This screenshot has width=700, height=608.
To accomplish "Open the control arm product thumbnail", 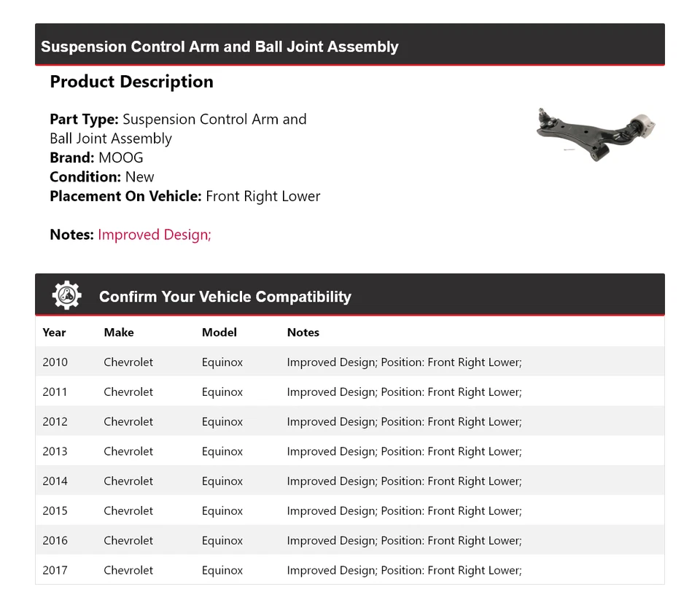I will click(596, 133).
